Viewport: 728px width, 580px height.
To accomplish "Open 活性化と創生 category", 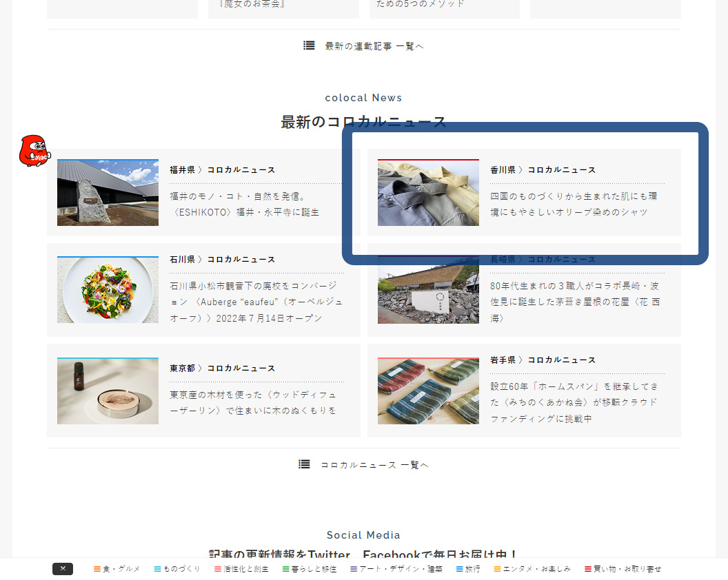I will 241,569.
